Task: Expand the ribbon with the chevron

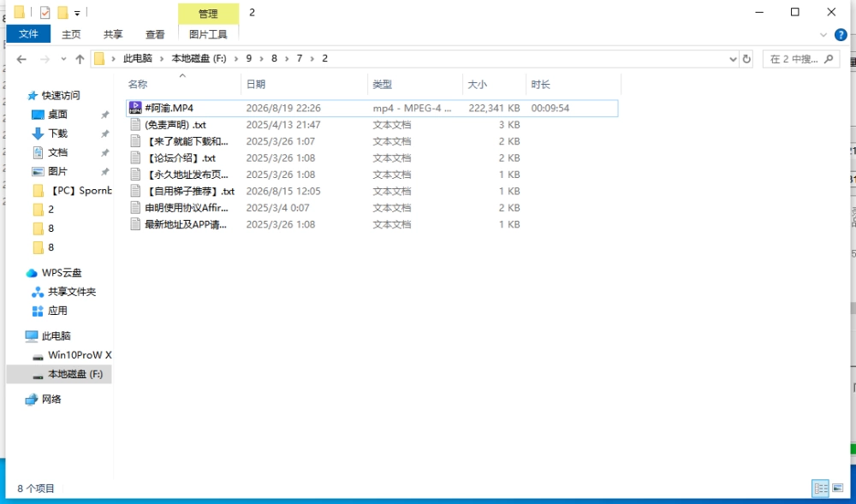Action: 823,35
